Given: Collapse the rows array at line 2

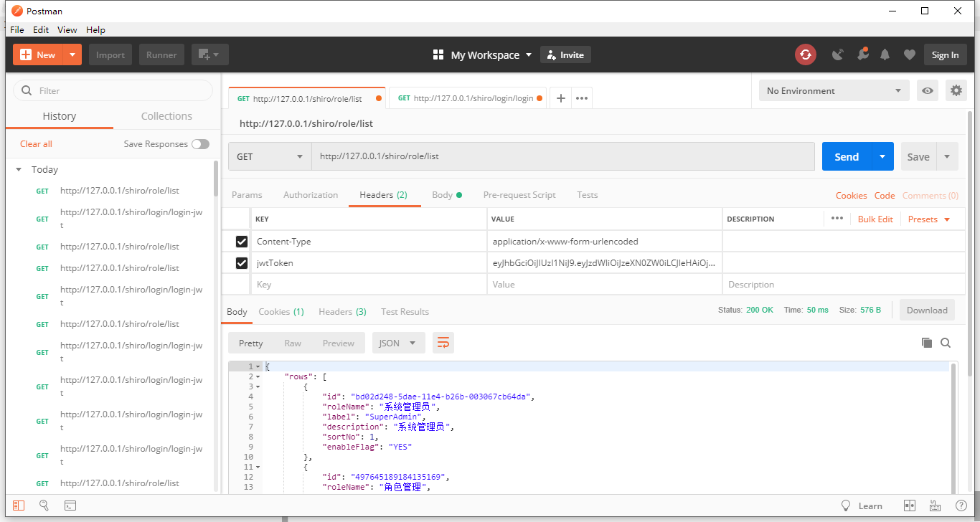Looking at the screenshot, I should tap(258, 376).
